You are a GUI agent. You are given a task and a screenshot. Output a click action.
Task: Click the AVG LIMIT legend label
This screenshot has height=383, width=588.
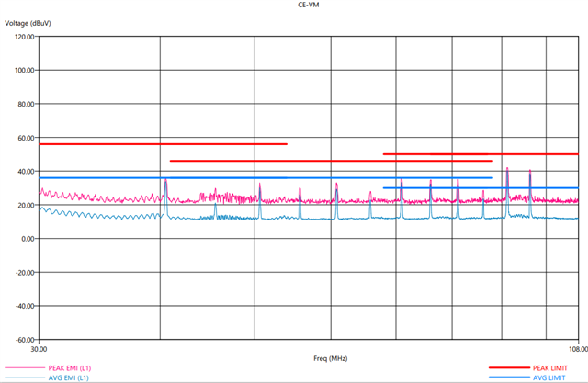click(549, 377)
